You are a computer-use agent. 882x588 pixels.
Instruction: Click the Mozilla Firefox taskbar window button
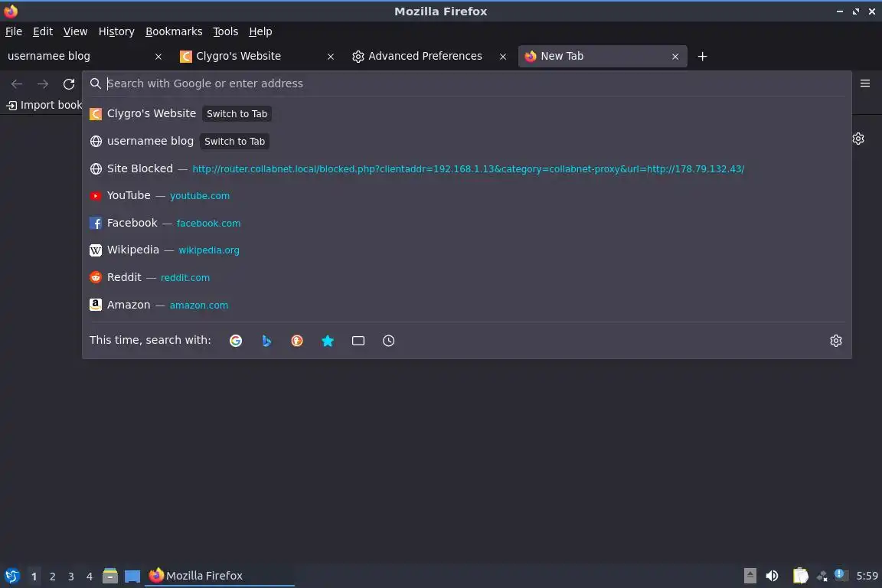(x=220, y=576)
